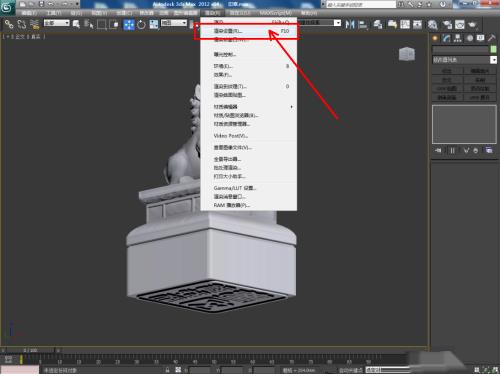Toggle the Window/Crossing selection mode icon
This screenshot has width=500, height=374.
click(114, 24)
